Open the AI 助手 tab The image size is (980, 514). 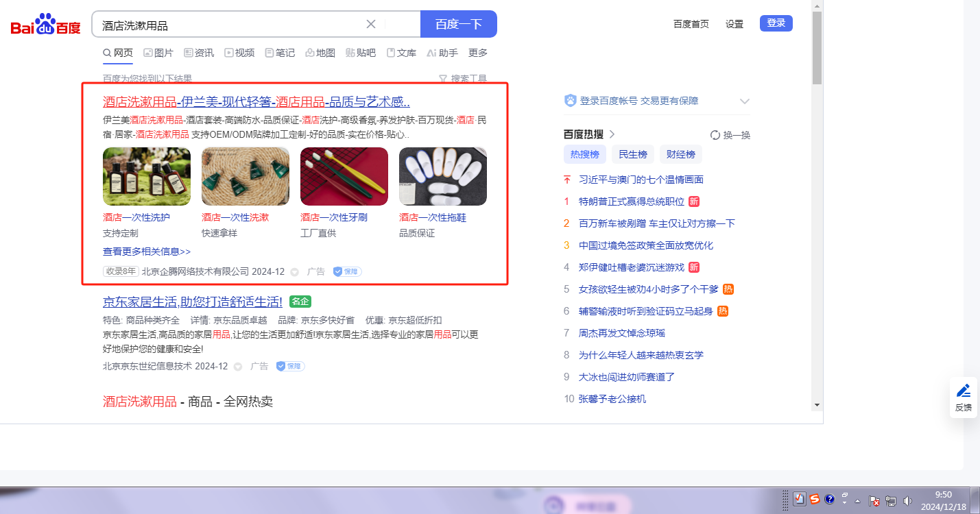[x=442, y=53]
